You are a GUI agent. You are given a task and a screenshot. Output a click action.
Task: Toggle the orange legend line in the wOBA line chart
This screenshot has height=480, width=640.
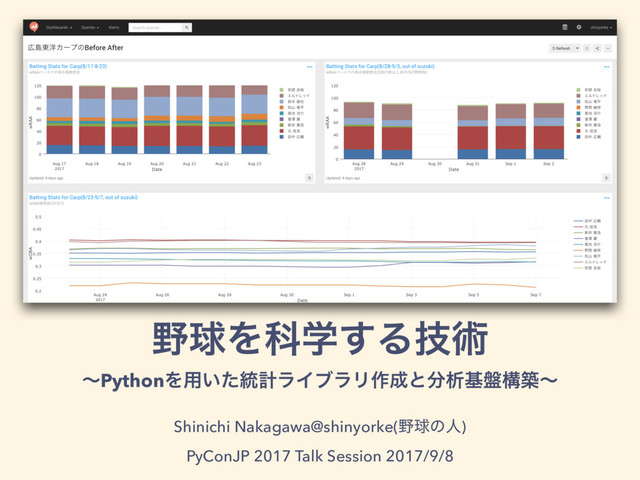588,250
